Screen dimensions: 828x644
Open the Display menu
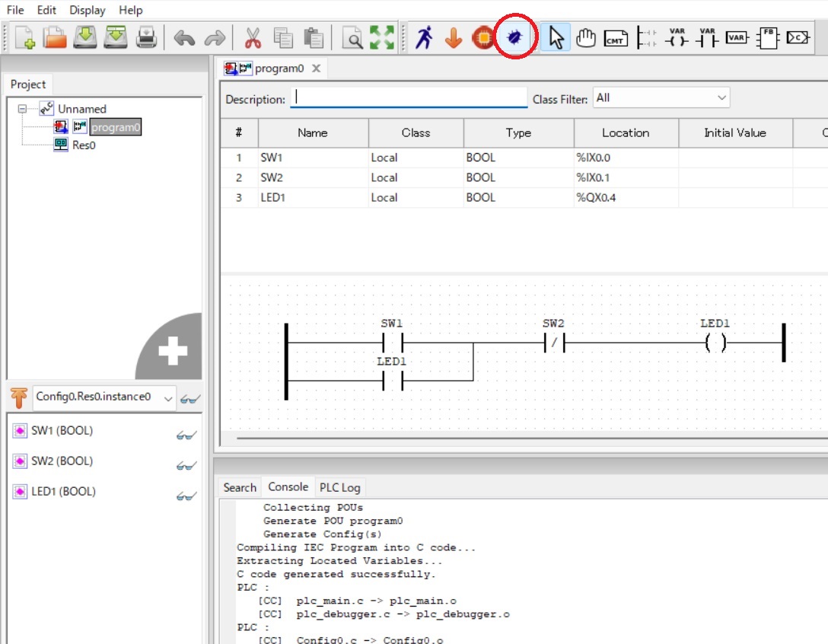86,10
